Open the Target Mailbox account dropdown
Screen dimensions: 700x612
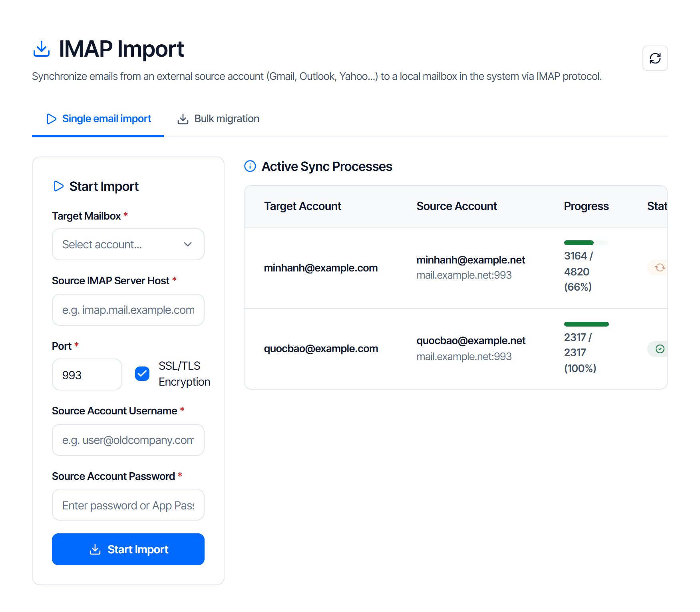(128, 244)
